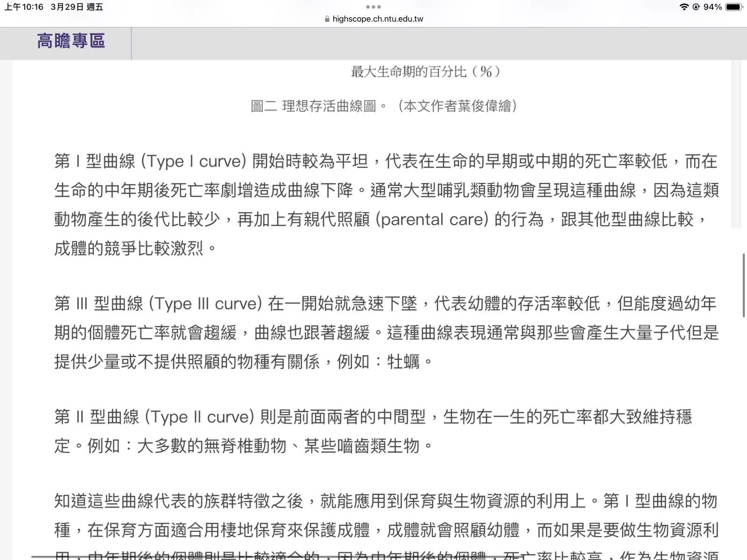Tap the highscope.ch.ntu.edu.tw address text

378,19
